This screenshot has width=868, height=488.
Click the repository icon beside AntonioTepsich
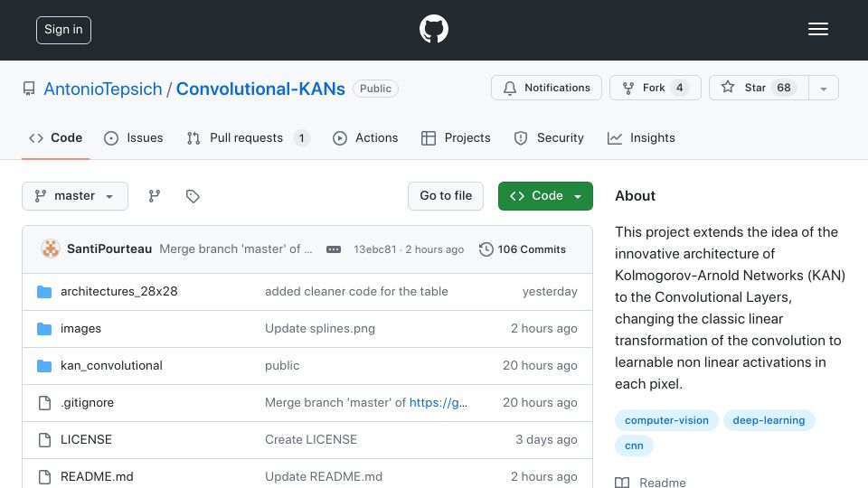(x=29, y=89)
